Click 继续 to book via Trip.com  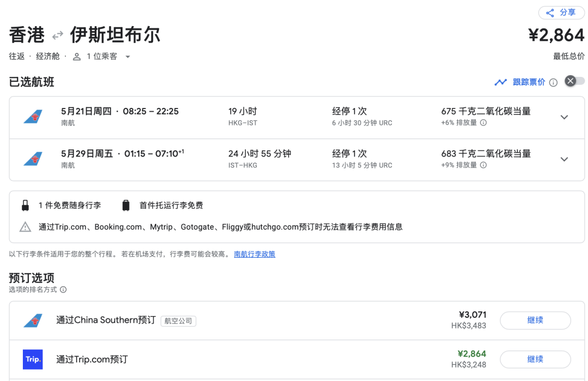[535, 359]
